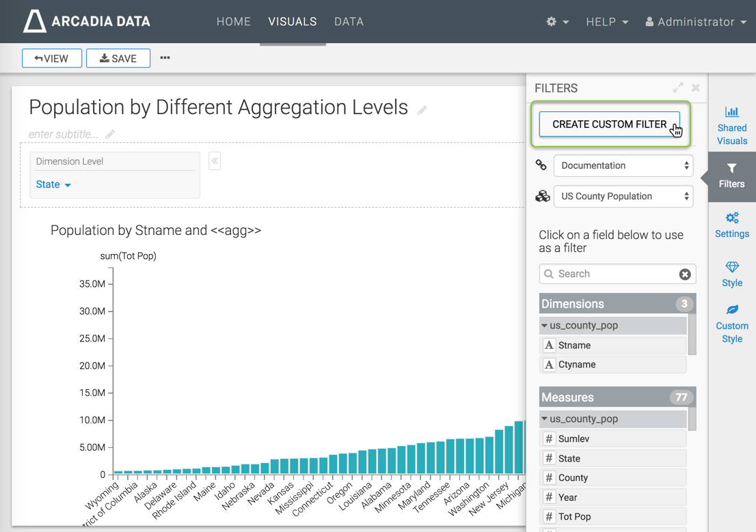This screenshot has height=532, width=756.
Task: Open the Shared Visuals panel
Action: [731, 126]
